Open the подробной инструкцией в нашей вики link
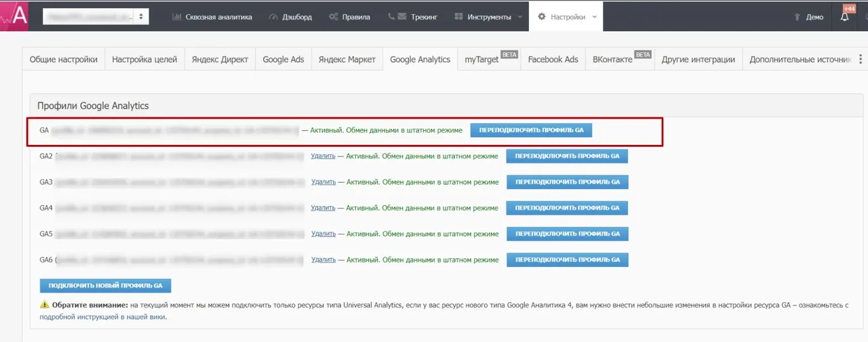Image resolution: width=868 pixels, height=342 pixels. (103, 316)
